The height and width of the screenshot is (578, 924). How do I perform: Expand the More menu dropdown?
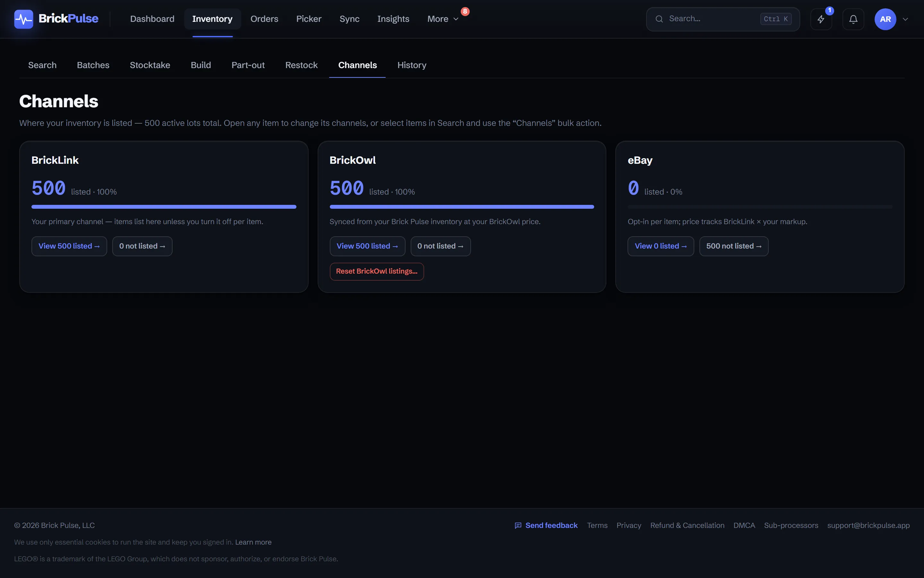[x=443, y=19]
